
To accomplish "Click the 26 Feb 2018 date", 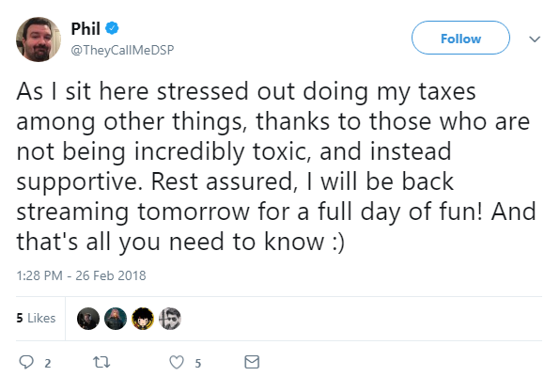I will (x=111, y=275).
